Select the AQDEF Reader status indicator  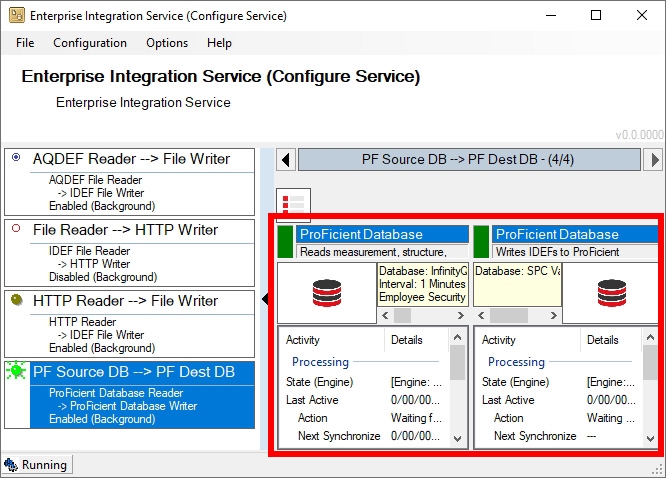coord(15,158)
